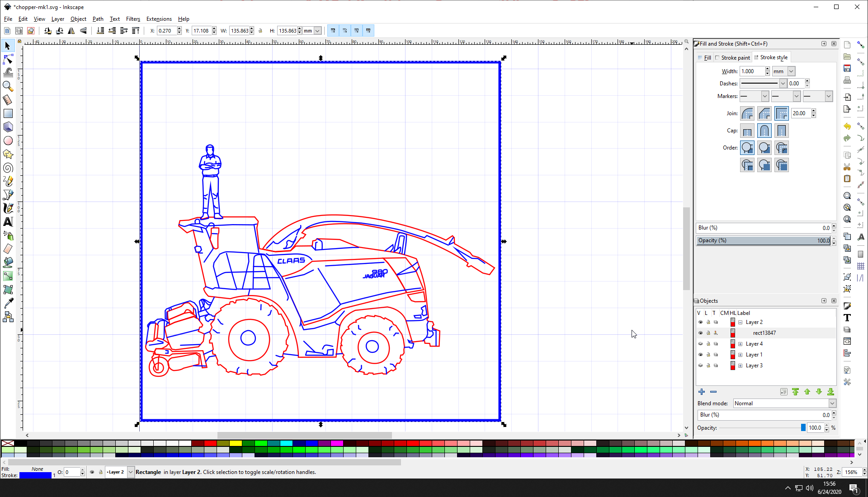The width and height of the screenshot is (868, 497).
Task: Toggle visibility of Layer 4
Action: point(701,344)
